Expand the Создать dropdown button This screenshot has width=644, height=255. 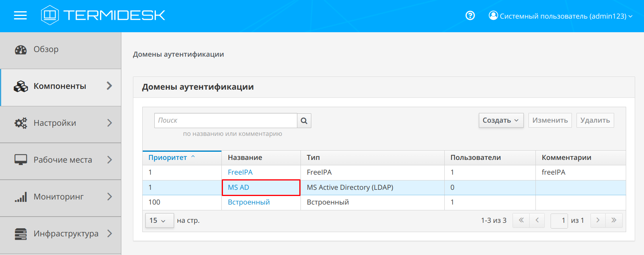[501, 120]
